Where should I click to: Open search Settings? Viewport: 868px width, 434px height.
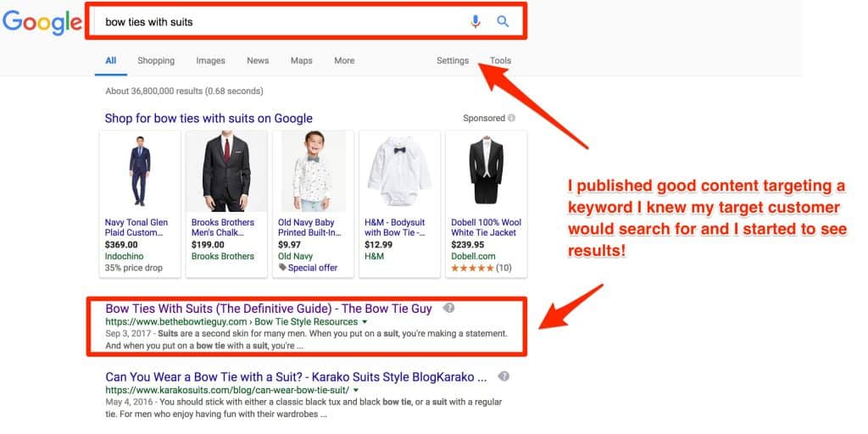pyautogui.click(x=453, y=61)
